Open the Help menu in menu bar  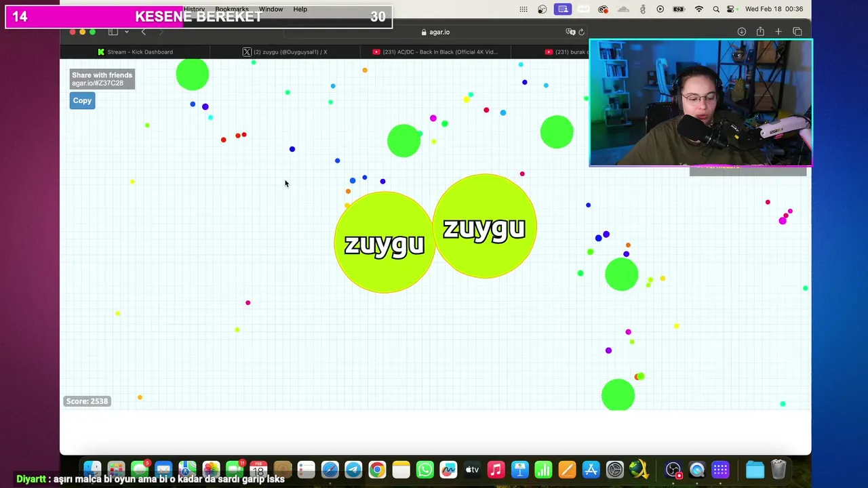point(300,9)
